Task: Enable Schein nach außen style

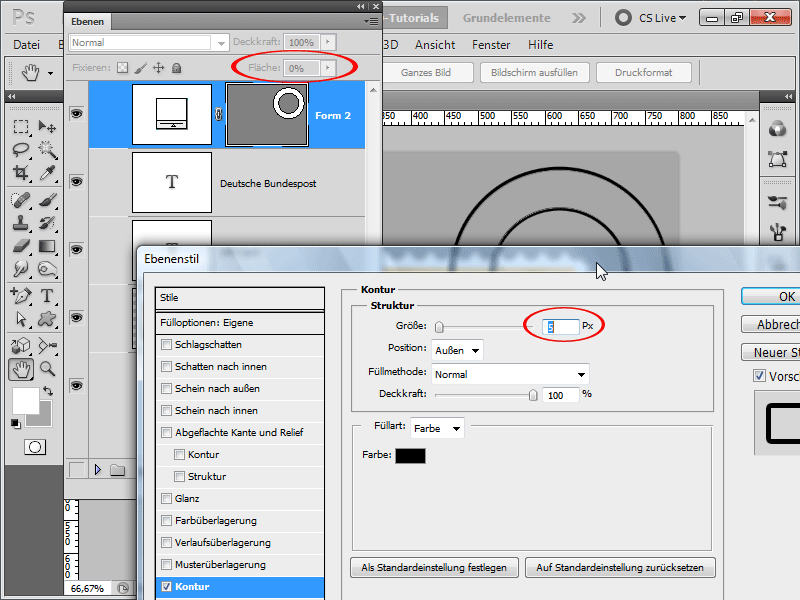Action: pyautogui.click(x=166, y=388)
